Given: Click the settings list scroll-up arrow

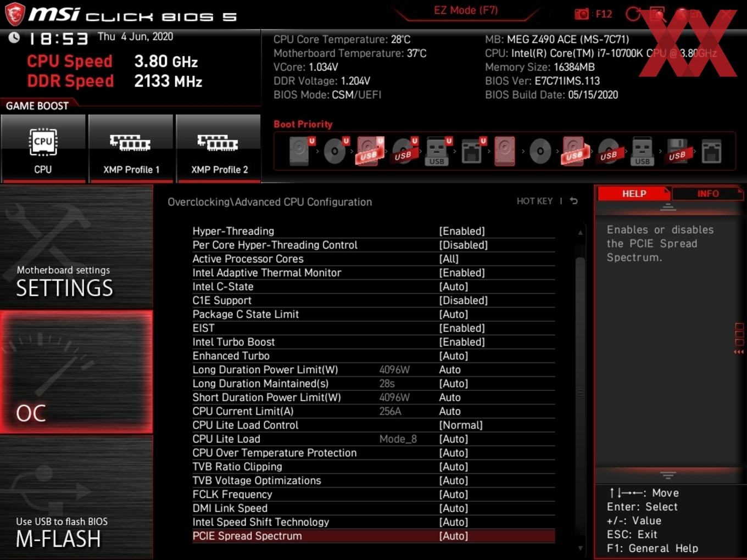Looking at the screenshot, I should pos(580,233).
